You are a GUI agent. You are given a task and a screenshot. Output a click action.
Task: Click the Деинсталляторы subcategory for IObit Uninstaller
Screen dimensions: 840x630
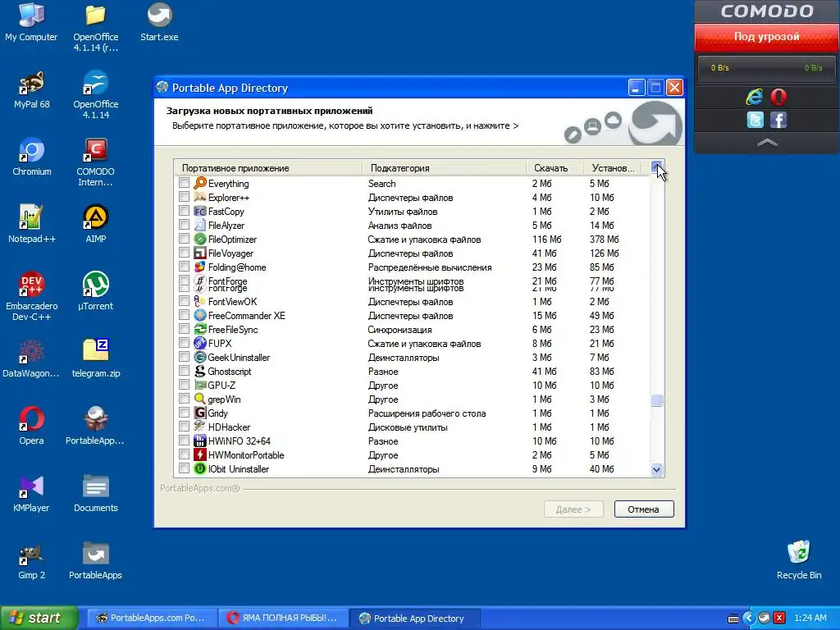point(404,469)
